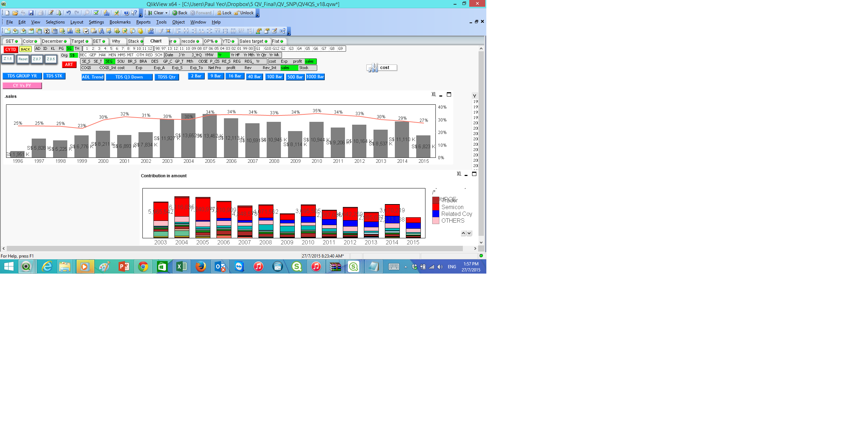Select the profit value beside cost
This screenshot has width=868, height=441.
[x=297, y=61]
